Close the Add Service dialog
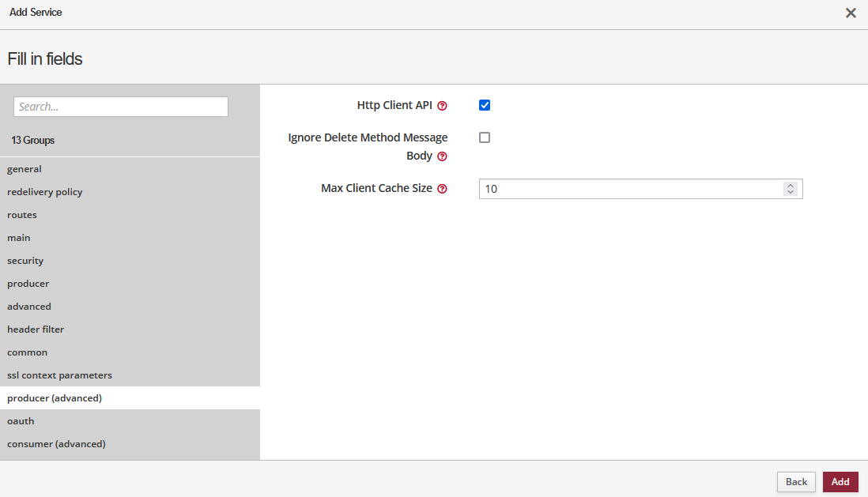This screenshot has height=497, width=868. [851, 13]
